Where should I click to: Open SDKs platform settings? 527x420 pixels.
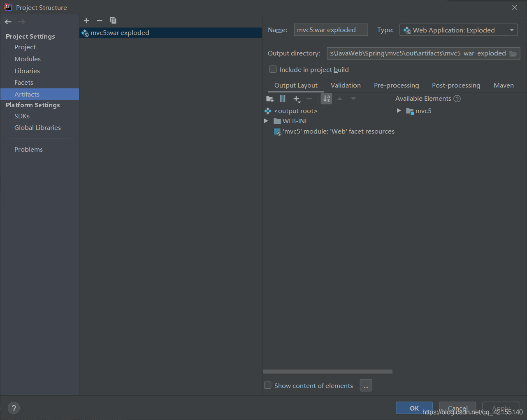[22, 116]
